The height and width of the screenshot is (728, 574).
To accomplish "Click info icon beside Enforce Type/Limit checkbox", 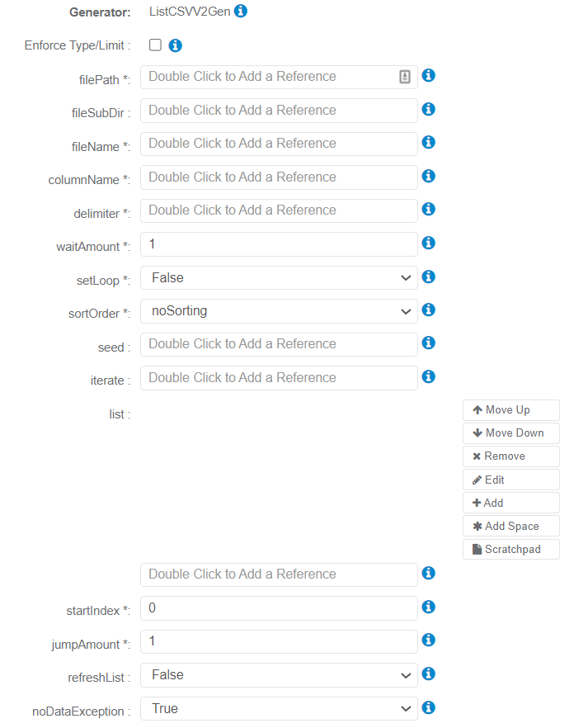I will pyautogui.click(x=175, y=45).
